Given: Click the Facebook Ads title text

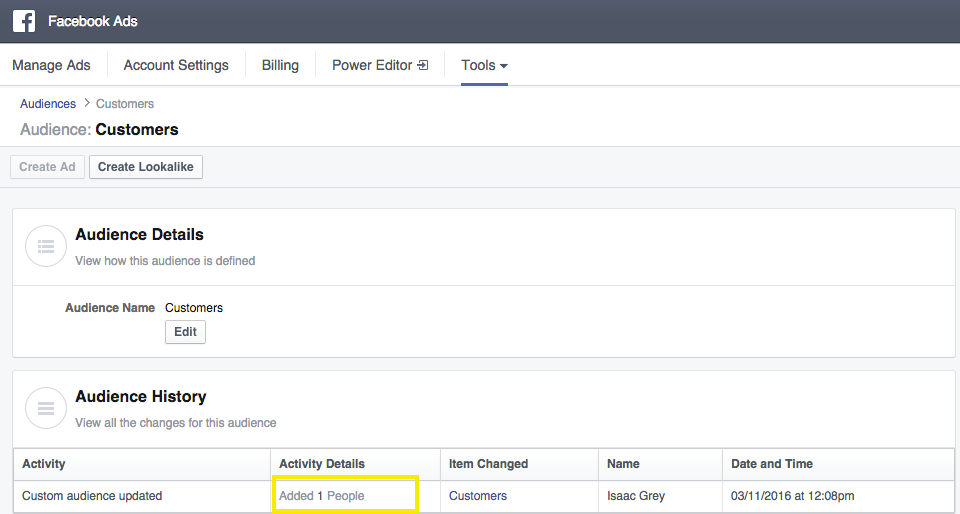Looking at the screenshot, I should point(92,21).
